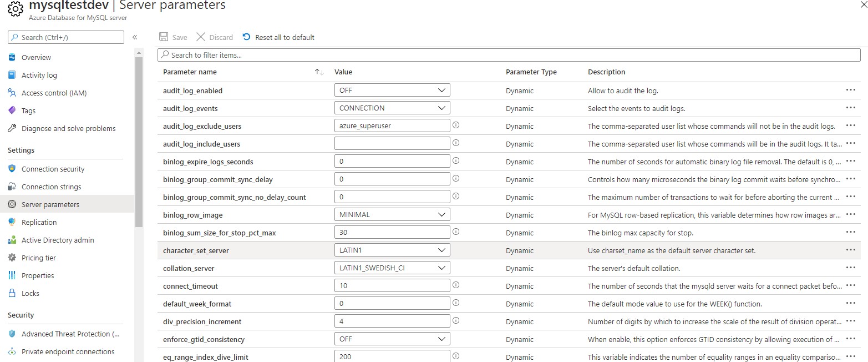Click the Advanced Threat Protection shield icon

point(12,334)
